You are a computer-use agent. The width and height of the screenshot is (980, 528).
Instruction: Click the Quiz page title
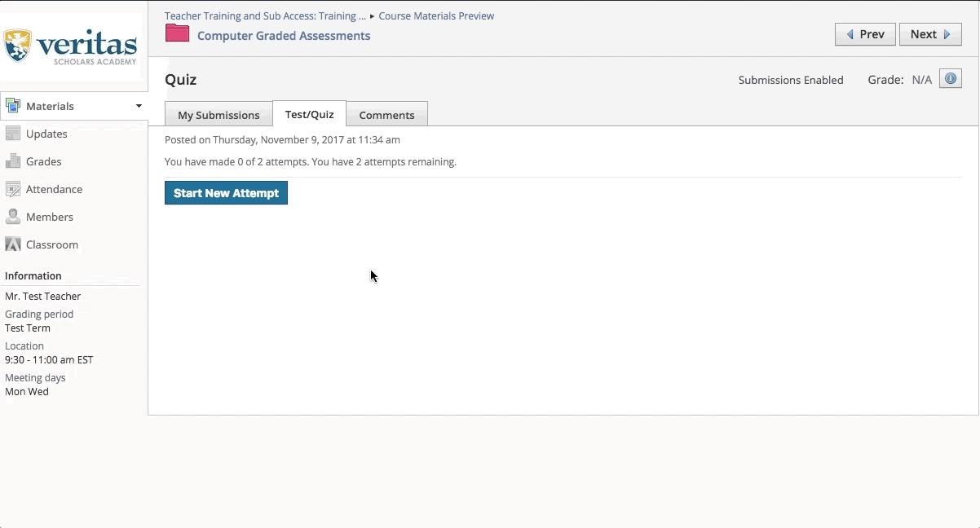click(x=181, y=80)
